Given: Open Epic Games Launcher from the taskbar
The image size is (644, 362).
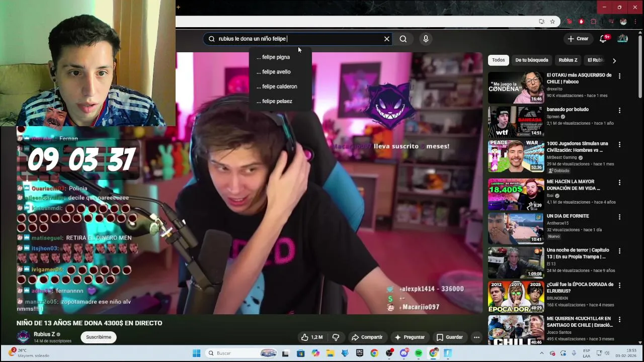Looking at the screenshot, I should (x=360, y=353).
